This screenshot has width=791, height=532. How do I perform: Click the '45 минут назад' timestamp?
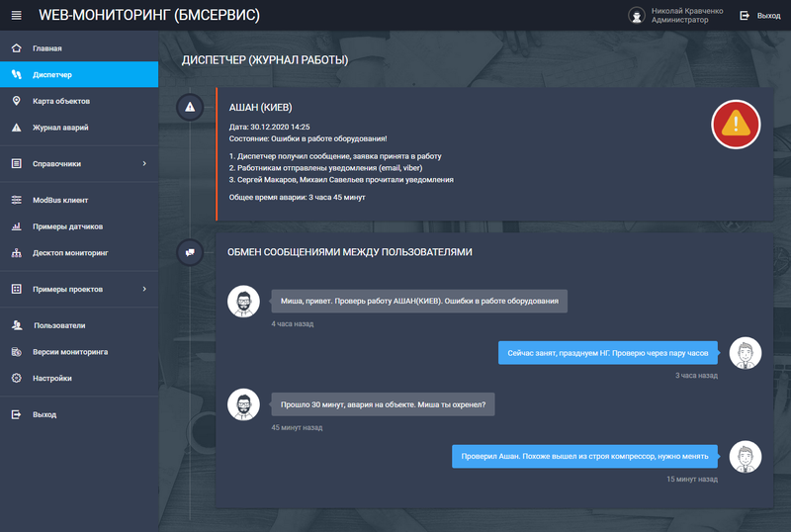coord(297,427)
